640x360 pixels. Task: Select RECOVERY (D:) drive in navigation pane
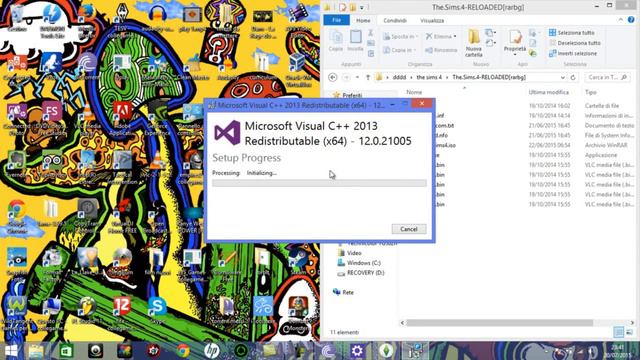pos(361,273)
